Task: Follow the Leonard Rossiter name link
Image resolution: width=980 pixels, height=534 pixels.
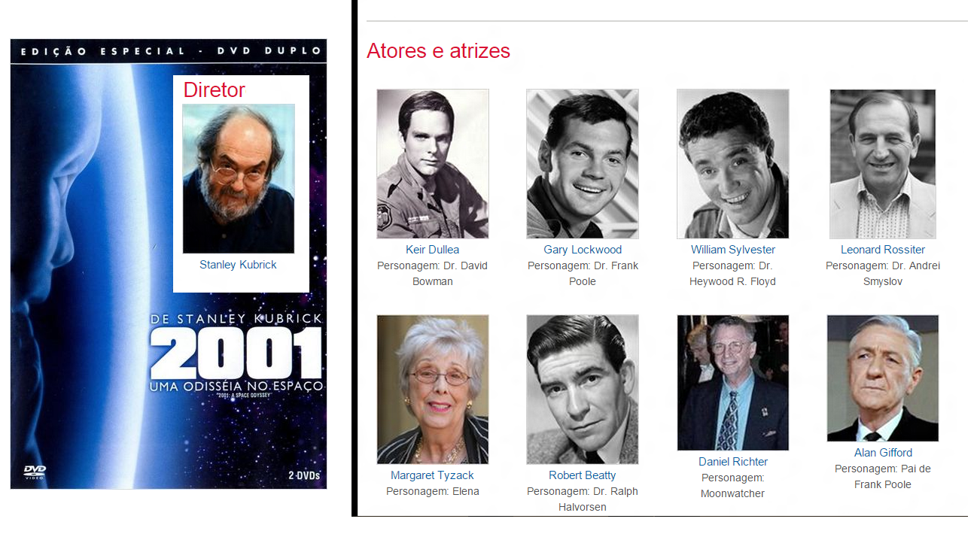Action: pos(883,250)
